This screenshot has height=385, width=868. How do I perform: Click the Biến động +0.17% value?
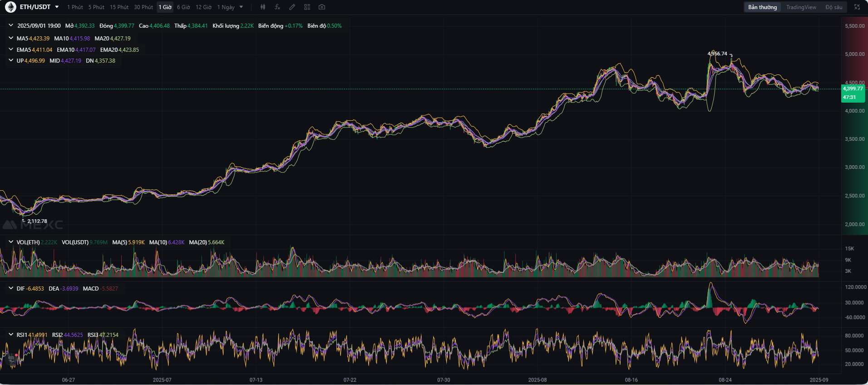coord(293,26)
